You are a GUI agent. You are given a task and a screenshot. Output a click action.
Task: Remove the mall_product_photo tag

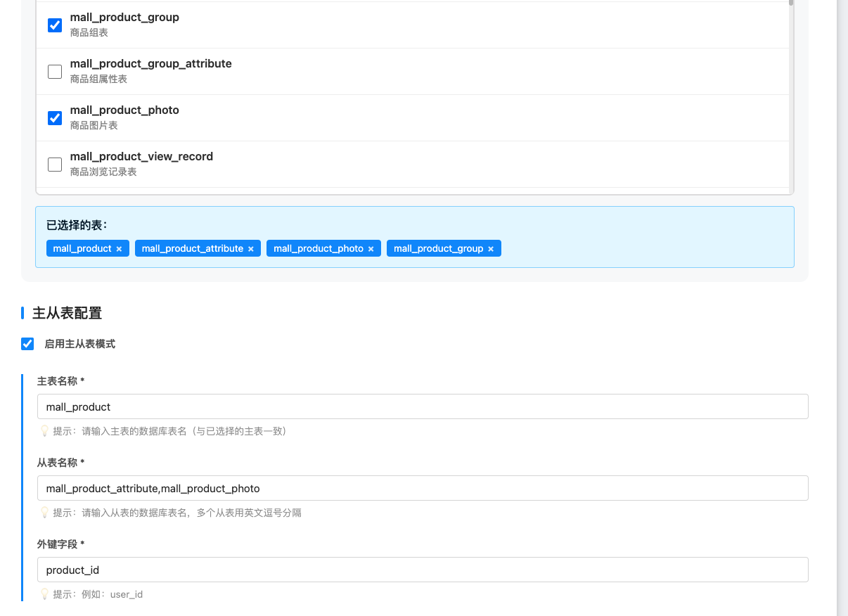click(371, 249)
